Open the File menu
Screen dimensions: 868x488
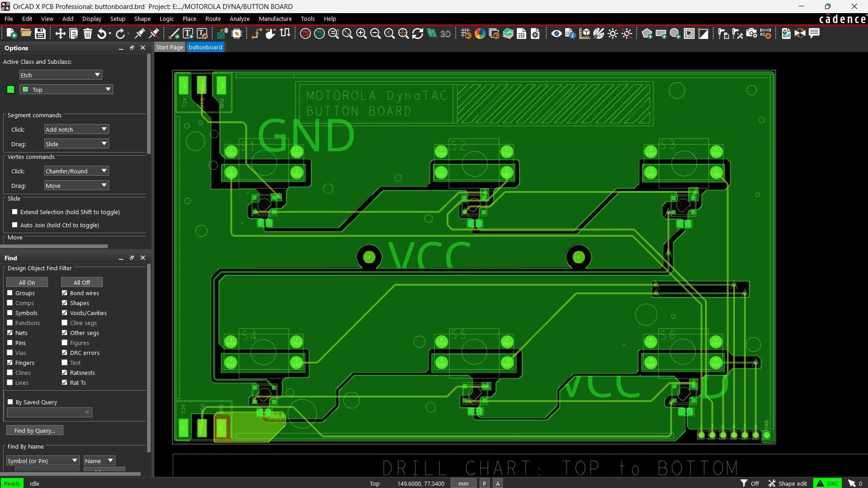(9, 19)
